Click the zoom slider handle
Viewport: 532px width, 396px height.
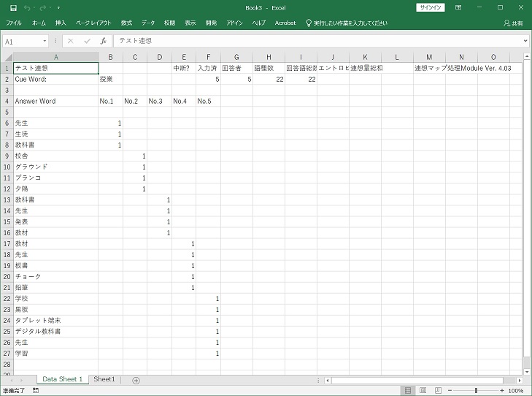point(476,391)
